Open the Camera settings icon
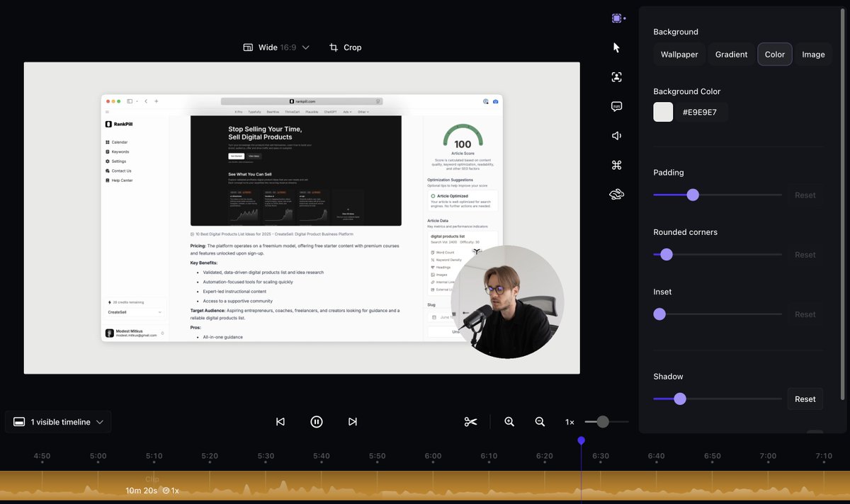The image size is (850, 504). 617,77
